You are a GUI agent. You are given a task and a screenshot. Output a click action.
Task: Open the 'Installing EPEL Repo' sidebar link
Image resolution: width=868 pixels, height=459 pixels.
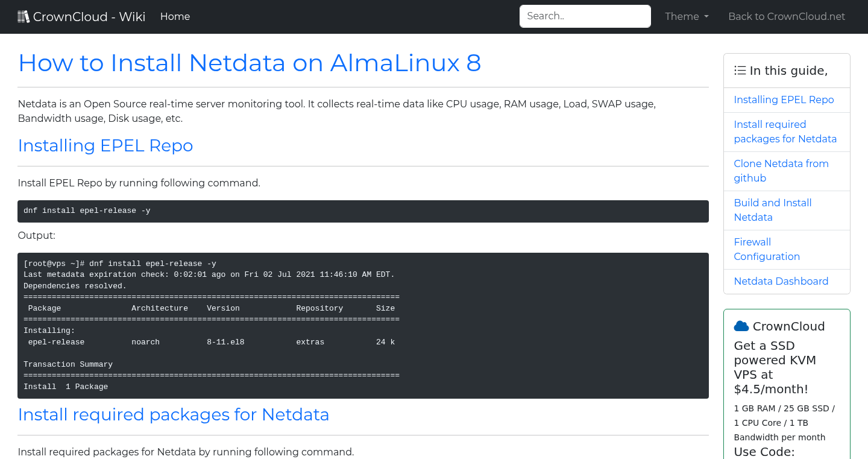(784, 100)
